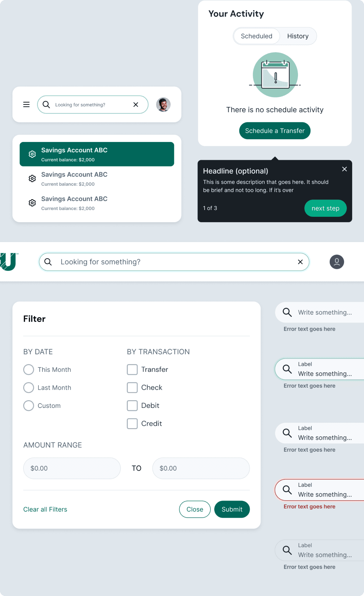
Task: Select the This Month radio button
Action: [29, 369]
